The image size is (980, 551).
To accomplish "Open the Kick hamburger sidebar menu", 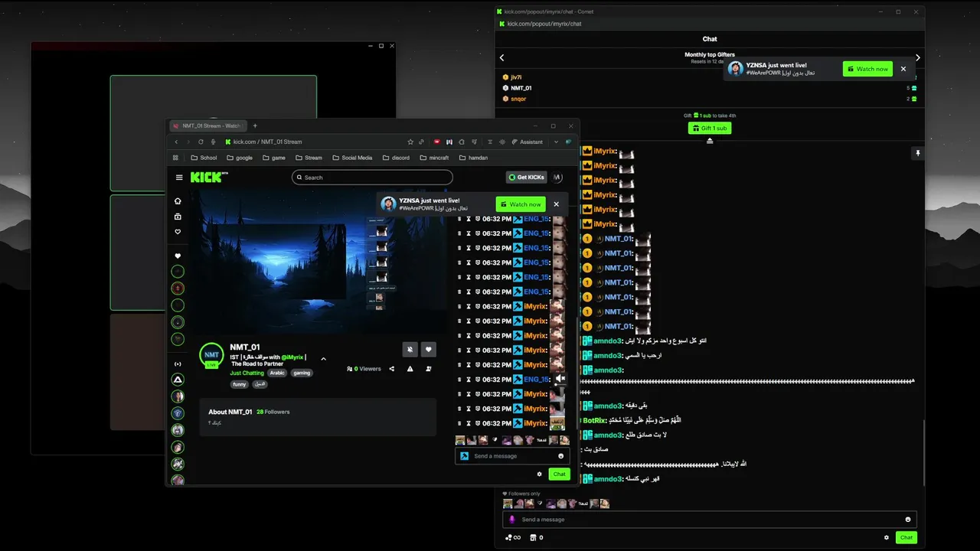I will pos(179,178).
